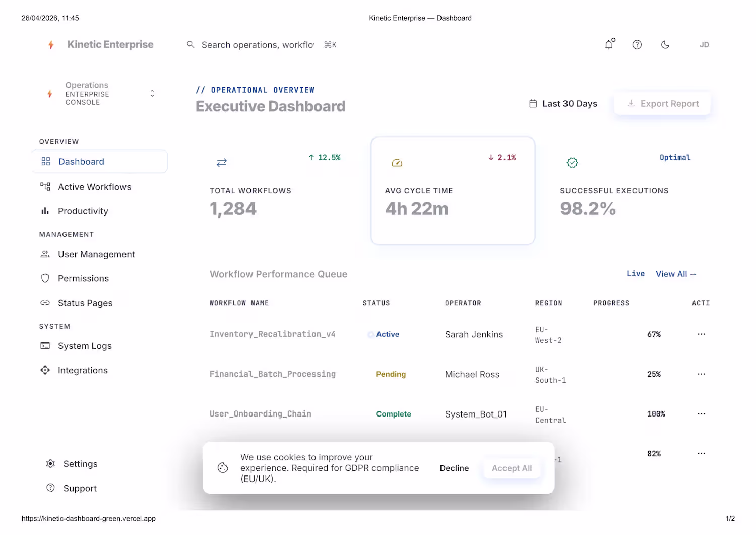This screenshot has width=756, height=535.
Task: Open actions menu for User_Onboarding_Chain row
Action: [x=701, y=414]
